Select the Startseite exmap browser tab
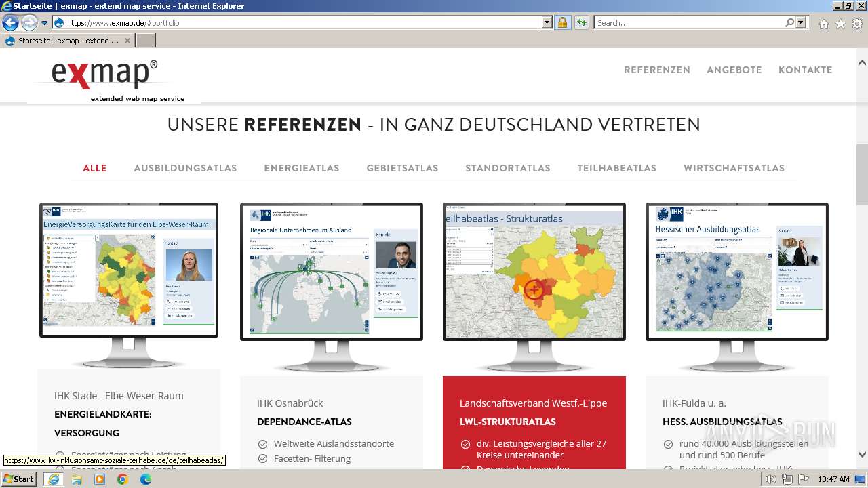 click(x=68, y=41)
